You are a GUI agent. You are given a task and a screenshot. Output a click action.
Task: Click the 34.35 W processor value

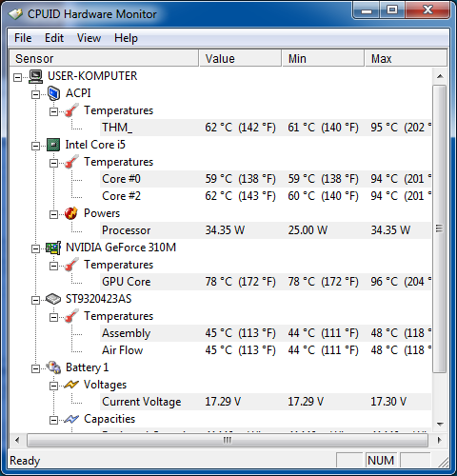pyautogui.click(x=225, y=230)
